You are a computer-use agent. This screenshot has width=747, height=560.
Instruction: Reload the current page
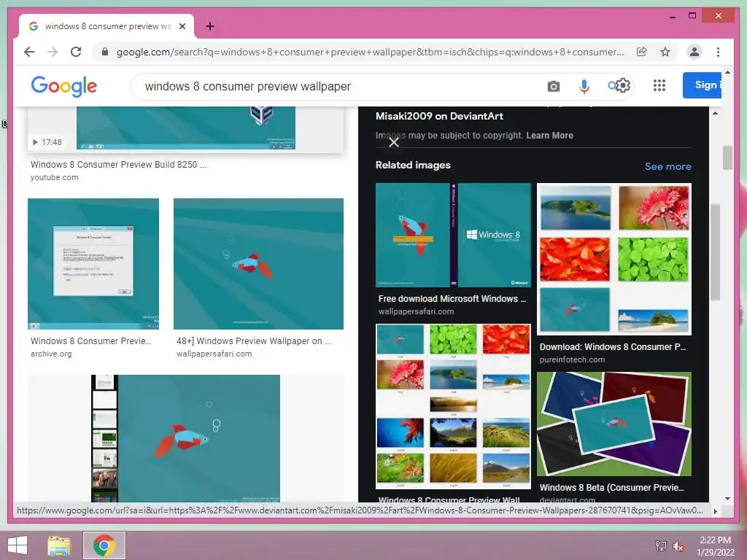click(x=76, y=52)
